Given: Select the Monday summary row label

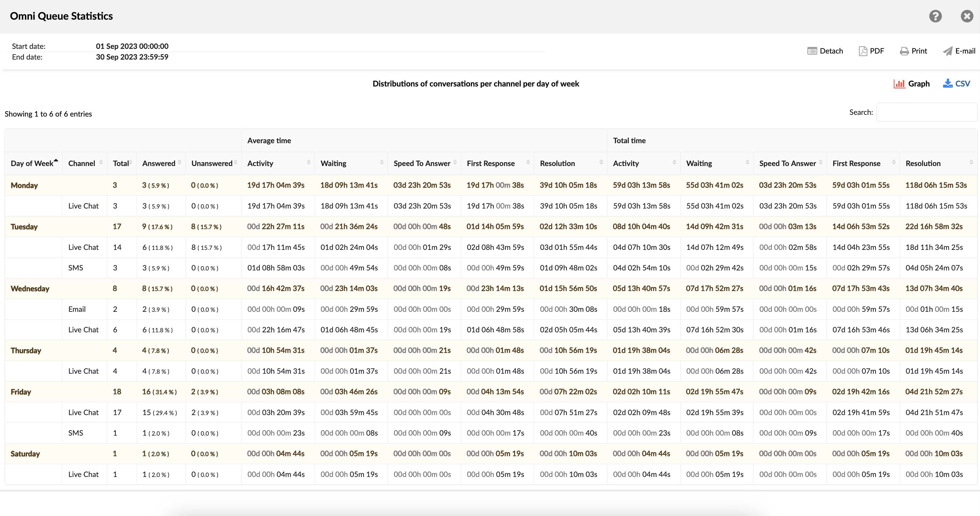Looking at the screenshot, I should click(x=24, y=185).
